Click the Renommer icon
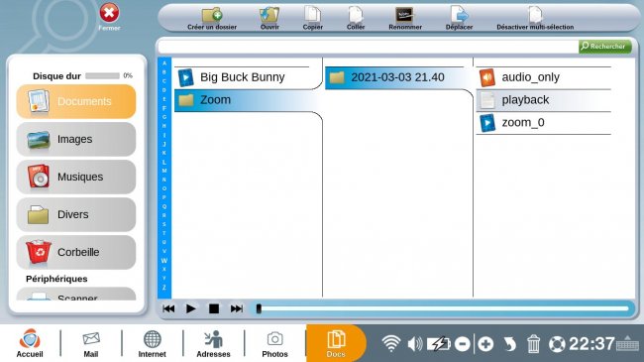Viewport: 644px width, 362px height. pyautogui.click(x=405, y=15)
